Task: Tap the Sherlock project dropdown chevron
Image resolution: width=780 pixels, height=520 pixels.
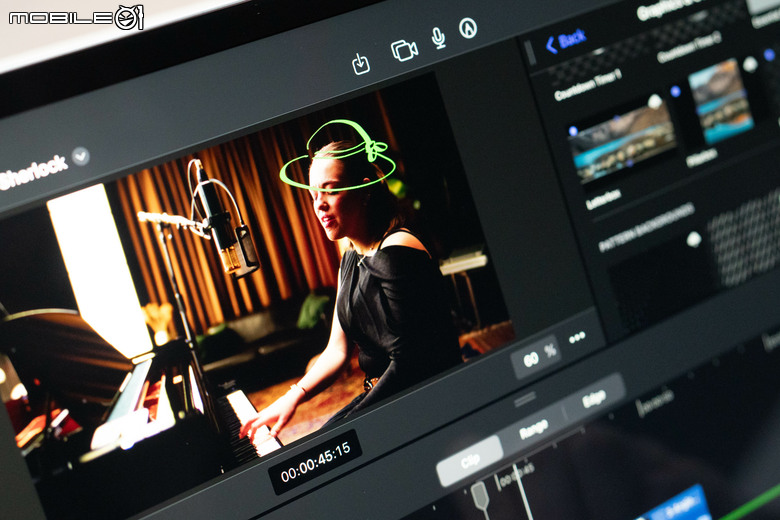Action: click(x=81, y=156)
